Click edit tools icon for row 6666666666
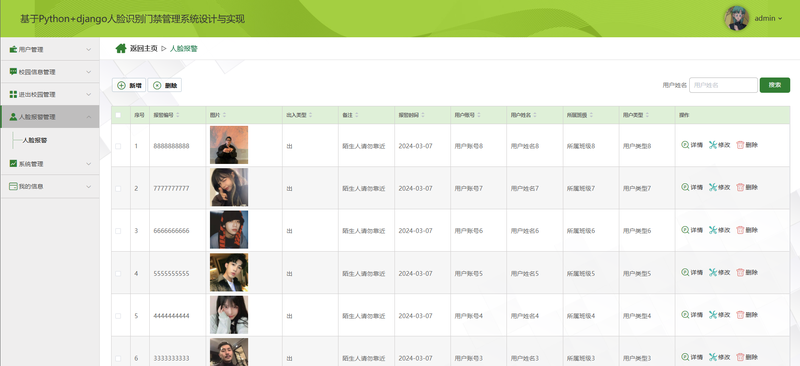 click(713, 230)
